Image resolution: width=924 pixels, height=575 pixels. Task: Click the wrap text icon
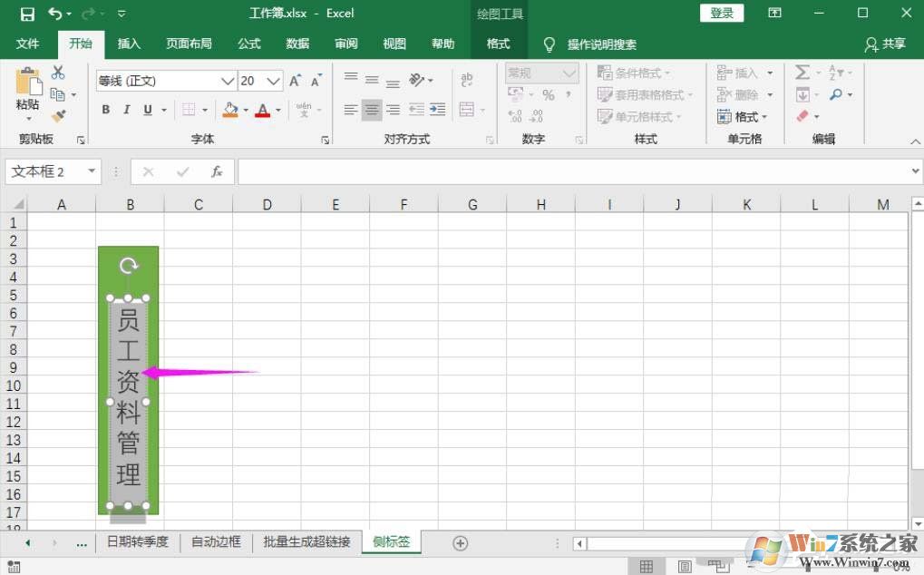(468, 78)
